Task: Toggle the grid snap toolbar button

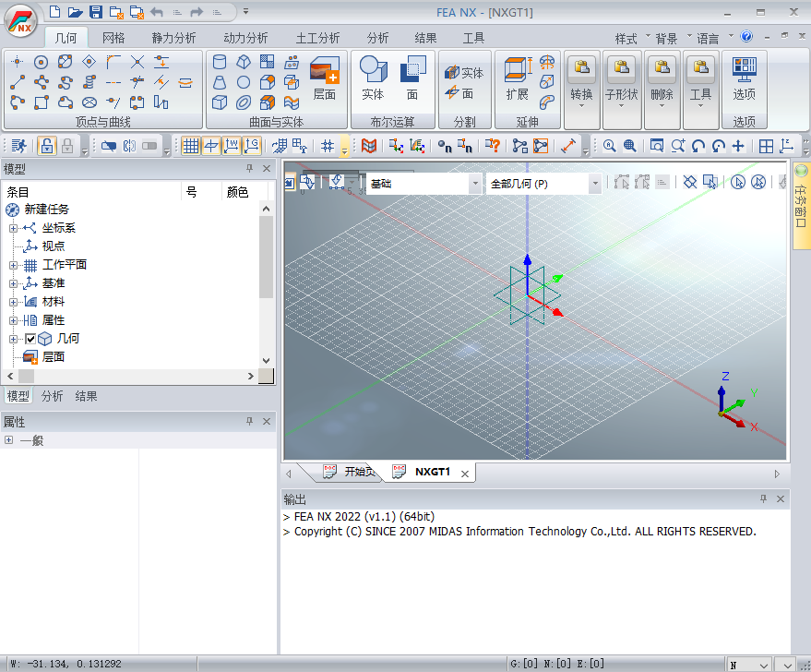Action: [328, 146]
